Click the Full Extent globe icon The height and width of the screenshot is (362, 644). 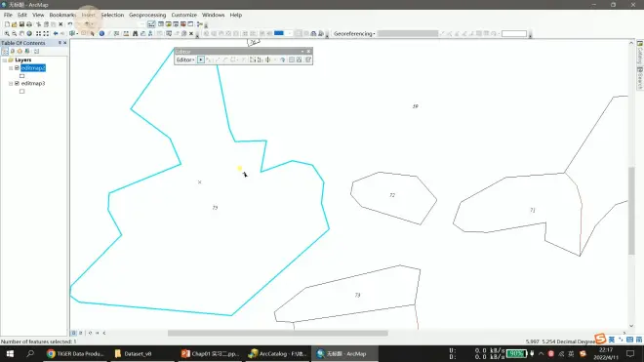pos(29,34)
